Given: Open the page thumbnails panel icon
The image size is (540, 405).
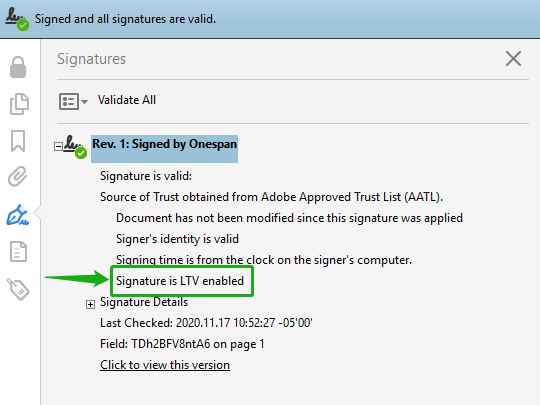Looking at the screenshot, I should pos(19,104).
